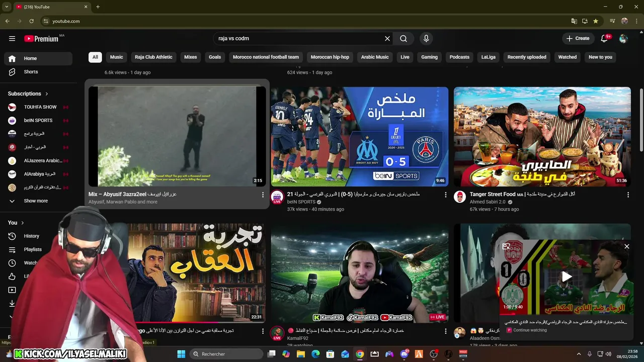
Task: Open Home in the sidebar
Action: pos(38,58)
